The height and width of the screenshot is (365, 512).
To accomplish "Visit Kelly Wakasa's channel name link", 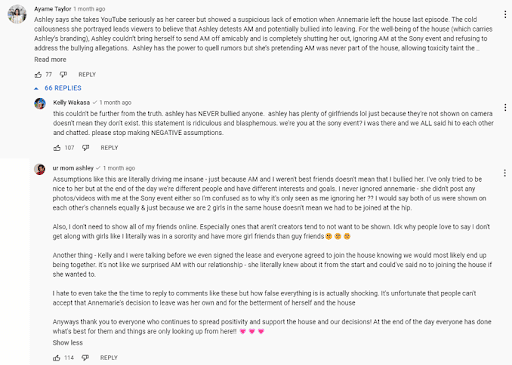I will point(71,102).
